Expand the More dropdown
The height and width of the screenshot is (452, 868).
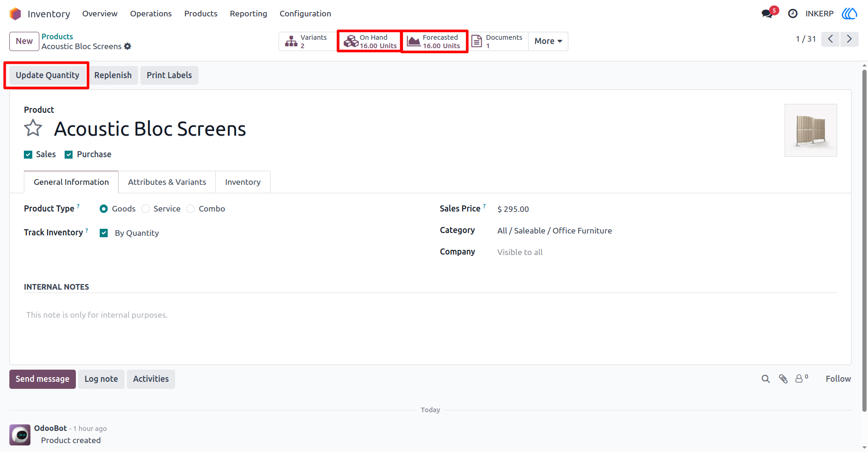pyautogui.click(x=548, y=41)
